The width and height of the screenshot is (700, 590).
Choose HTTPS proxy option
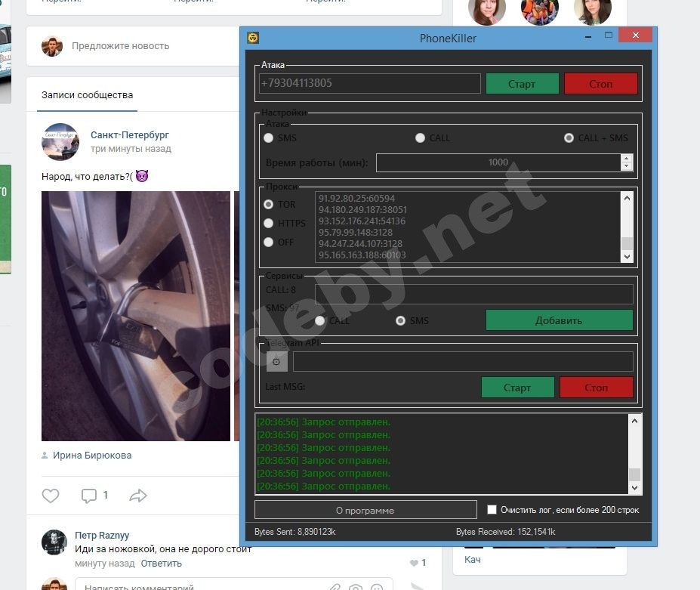[x=268, y=224]
